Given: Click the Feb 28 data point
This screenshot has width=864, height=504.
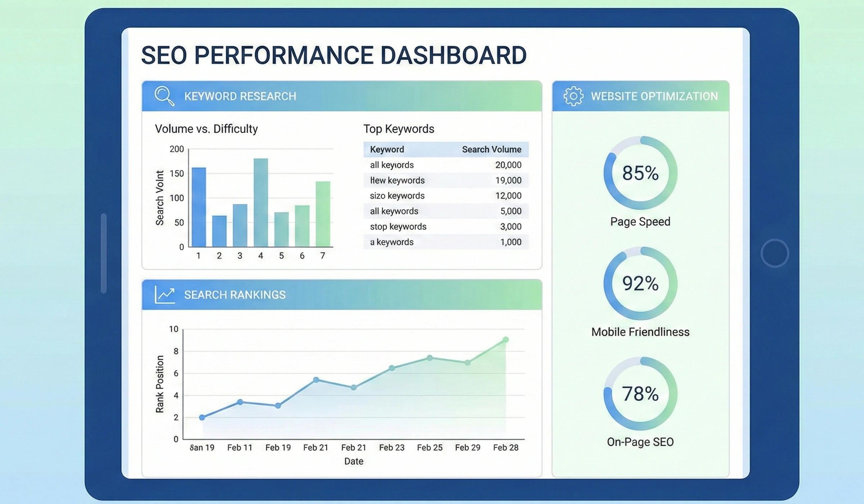Looking at the screenshot, I should (x=505, y=339).
